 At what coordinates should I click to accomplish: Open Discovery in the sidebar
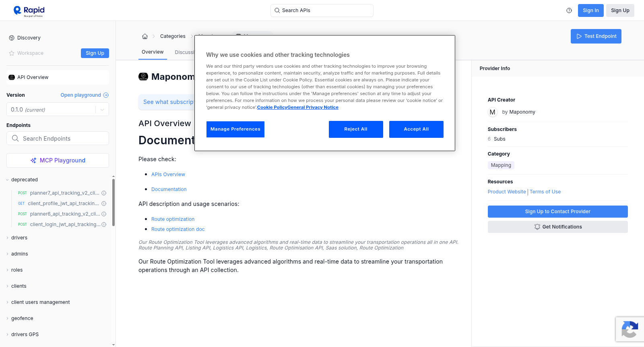[29, 38]
